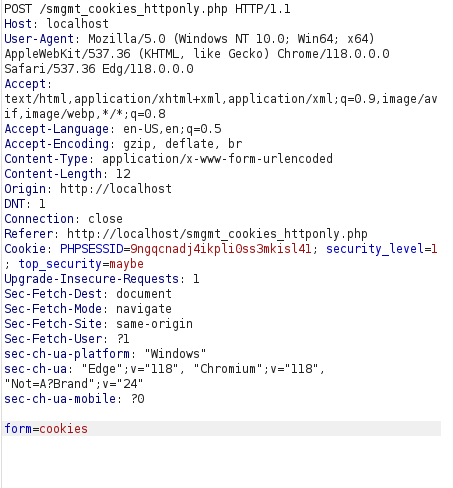This screenshot has width=453, height=488.
Task: Select the Host header name
Action: pyautogui.click(x=18, y=24)
